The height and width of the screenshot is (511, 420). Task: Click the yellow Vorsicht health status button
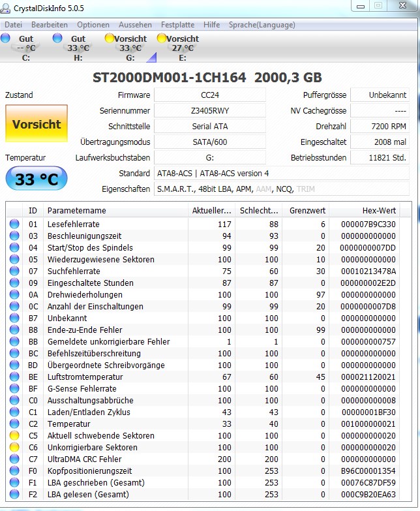37,123
